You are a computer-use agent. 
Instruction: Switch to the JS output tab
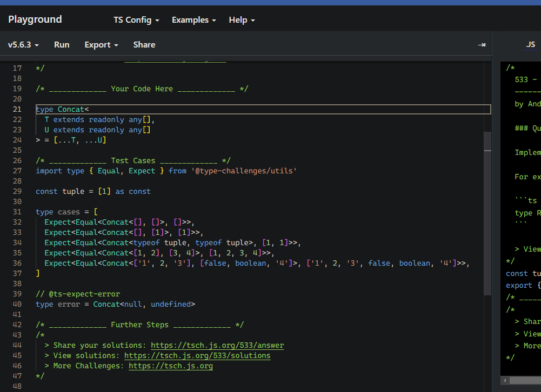(x=531, y=45)
